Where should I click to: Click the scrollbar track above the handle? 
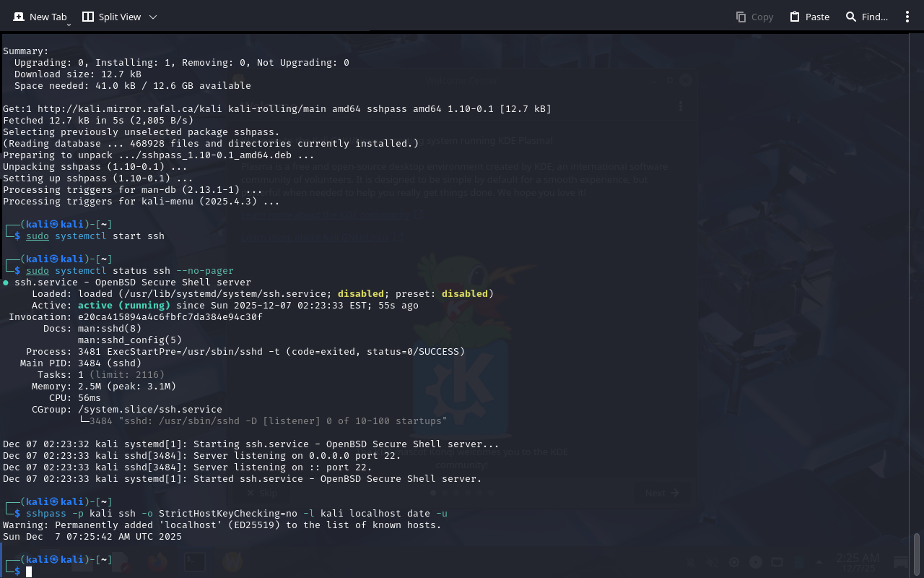pos(917,289)
